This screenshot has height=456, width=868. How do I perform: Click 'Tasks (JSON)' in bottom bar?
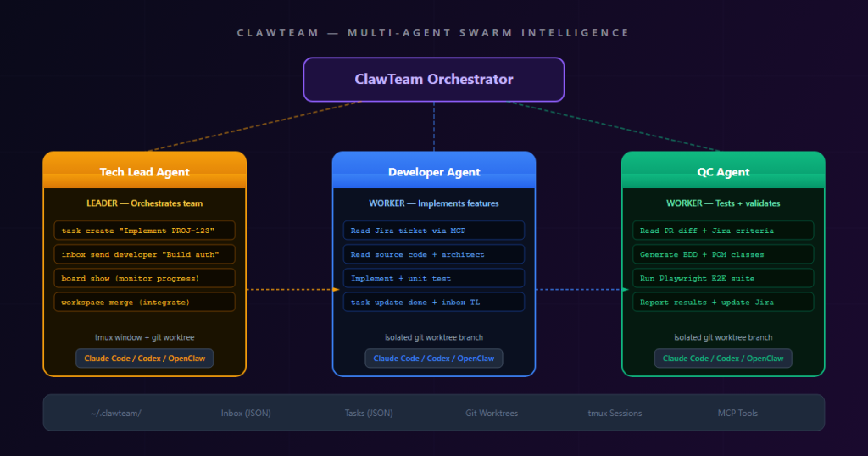point(369,413)
